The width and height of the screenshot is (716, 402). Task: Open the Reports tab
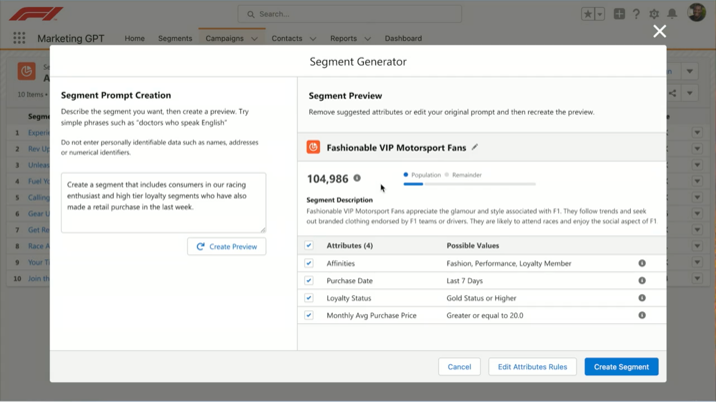click(343, 38)
